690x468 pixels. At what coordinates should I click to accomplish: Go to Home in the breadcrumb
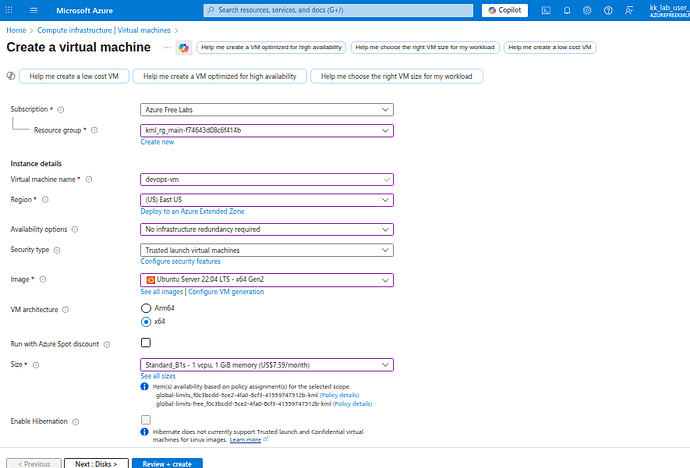pyautogui.click(x=15, y=31)
